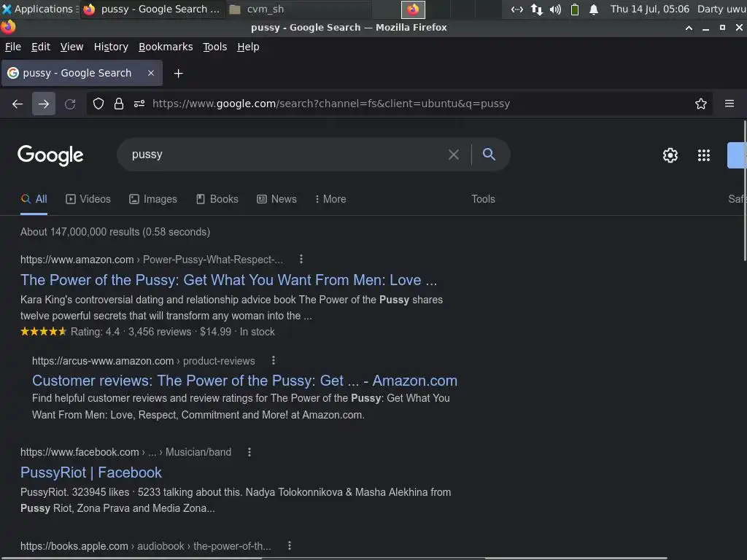Click into the Google search field
Screen dimensions: 747x560
pos(286,155)
